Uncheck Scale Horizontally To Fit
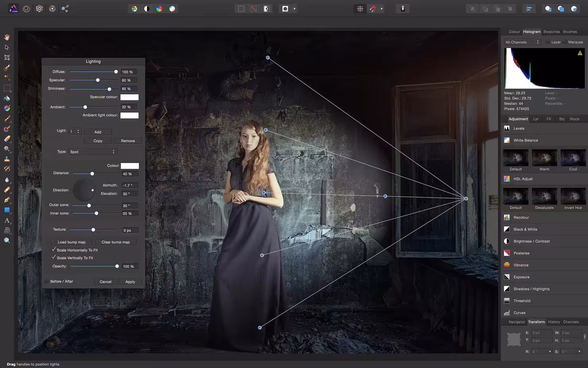 (54, 249)
